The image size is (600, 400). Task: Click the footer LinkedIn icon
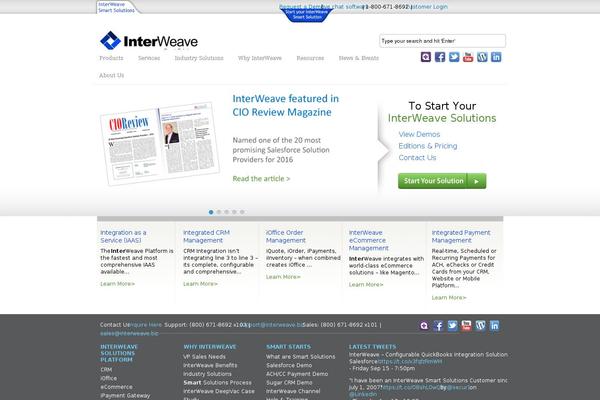tap(494, 326)
